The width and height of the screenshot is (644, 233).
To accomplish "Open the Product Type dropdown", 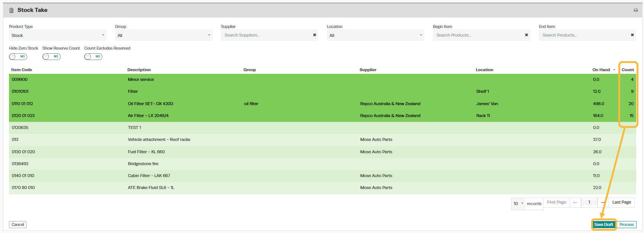I will pyautogui.click(x=58, y=35).
